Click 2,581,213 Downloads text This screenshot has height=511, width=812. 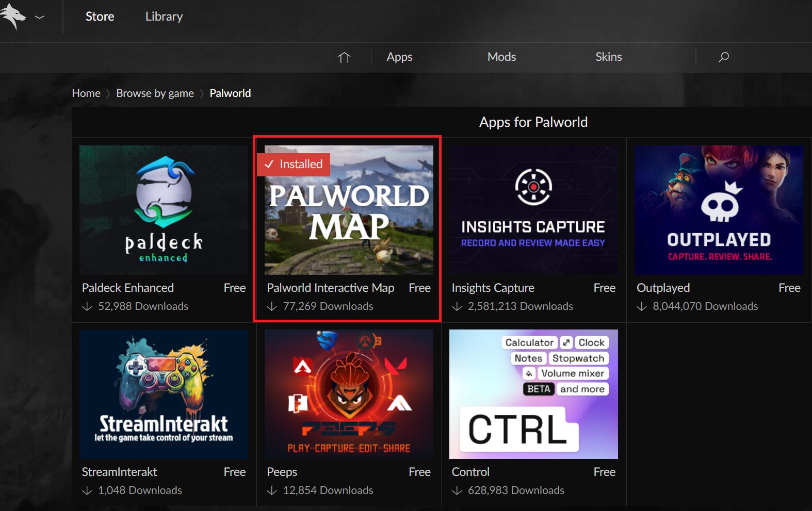pos(521,306)
